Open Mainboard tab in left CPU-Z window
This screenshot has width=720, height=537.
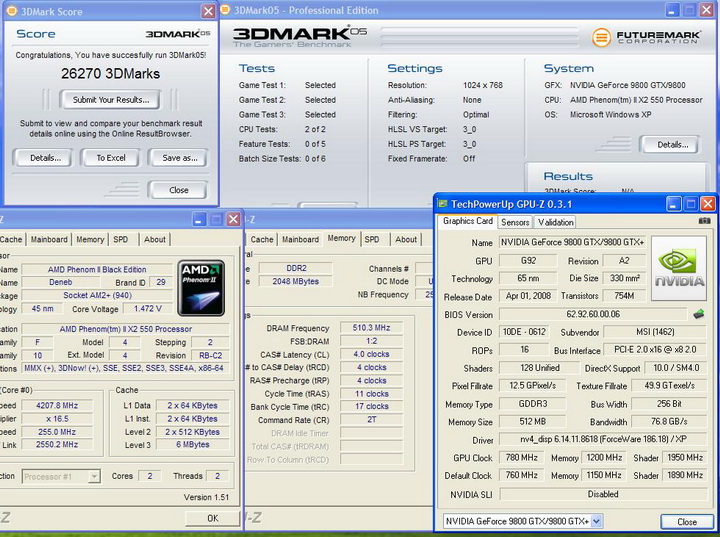(49, 239)
